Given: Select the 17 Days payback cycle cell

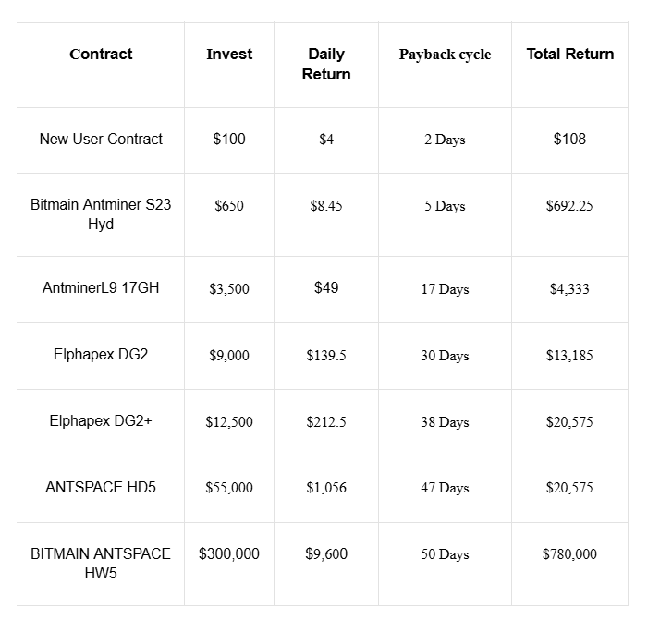Looking at the screenshot, I should pyautogui.click(x=445, y=289).
